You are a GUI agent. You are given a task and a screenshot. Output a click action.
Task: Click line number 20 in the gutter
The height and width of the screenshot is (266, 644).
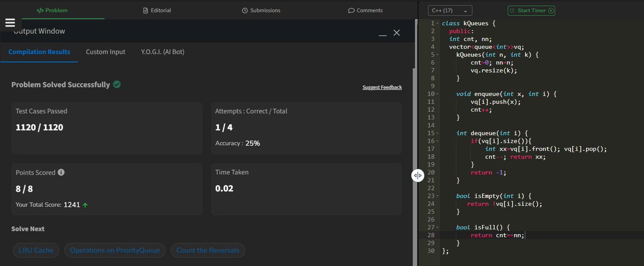pos(431,172)
